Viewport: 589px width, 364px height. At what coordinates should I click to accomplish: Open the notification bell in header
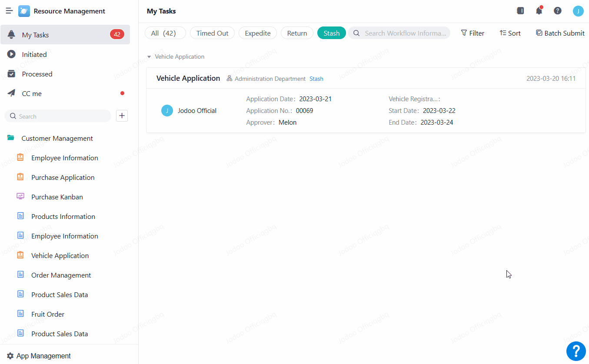coord(539,11)
